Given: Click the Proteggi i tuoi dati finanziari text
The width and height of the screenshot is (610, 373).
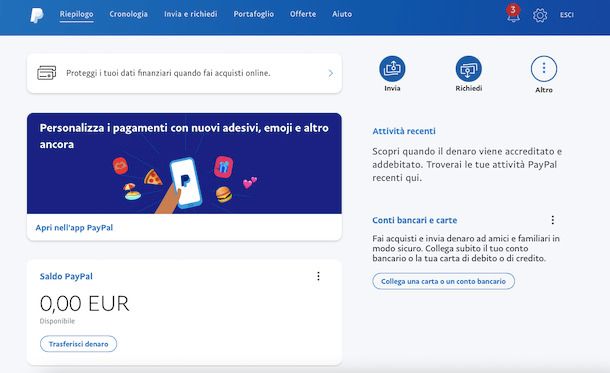Looking at the screenshot, I should pyautogui.click(x=168, y=73).
